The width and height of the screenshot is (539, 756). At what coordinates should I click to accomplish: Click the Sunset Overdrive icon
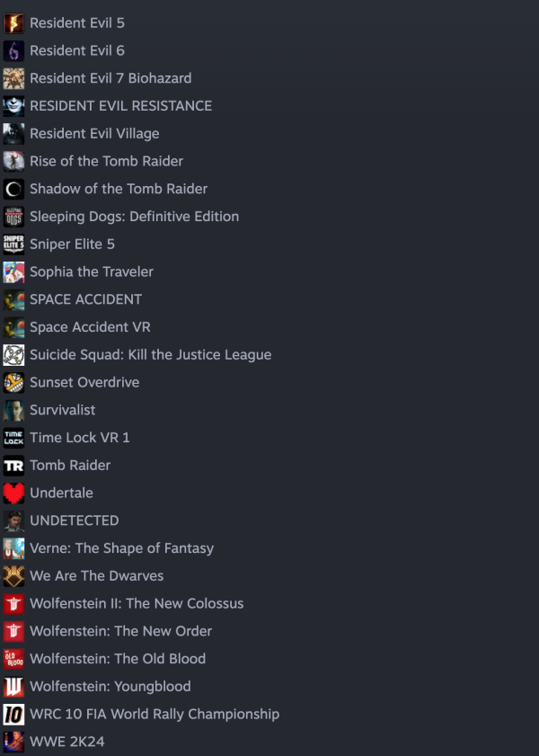pyautogui.click(x=13, y=382)
